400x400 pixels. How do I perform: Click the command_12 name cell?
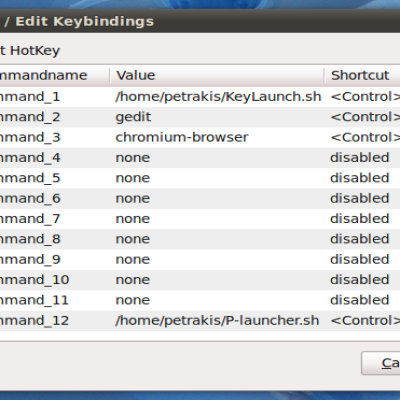(x=35, y=320)
